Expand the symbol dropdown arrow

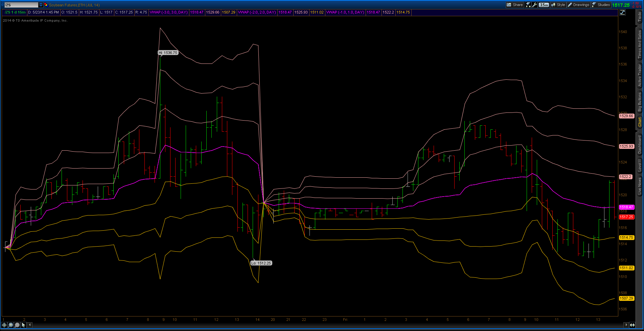[41, 5]
